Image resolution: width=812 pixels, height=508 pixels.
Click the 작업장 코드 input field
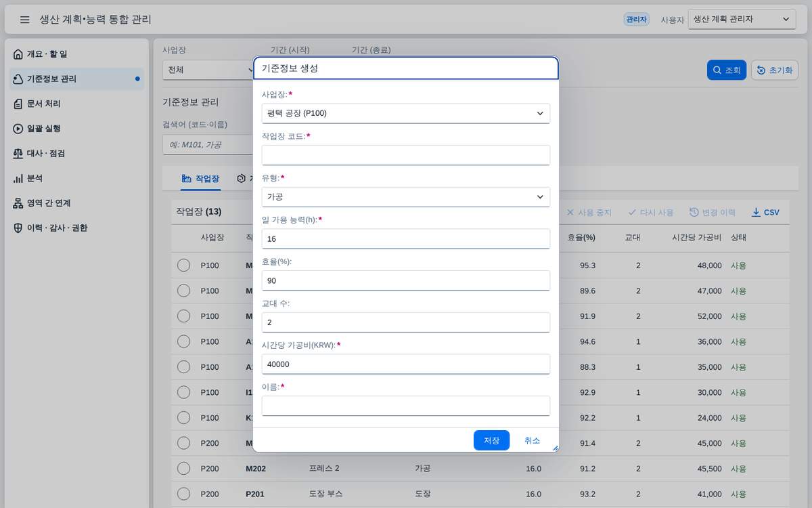coord(405,155)
